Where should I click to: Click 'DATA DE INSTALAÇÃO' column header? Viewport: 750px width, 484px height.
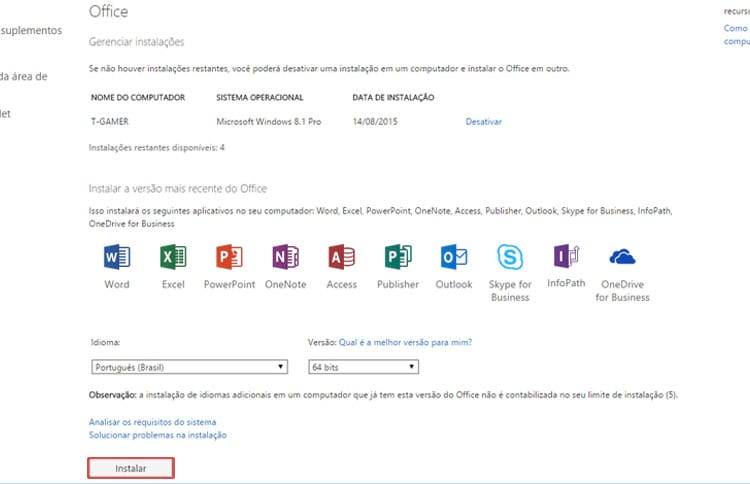pos(393,98)
